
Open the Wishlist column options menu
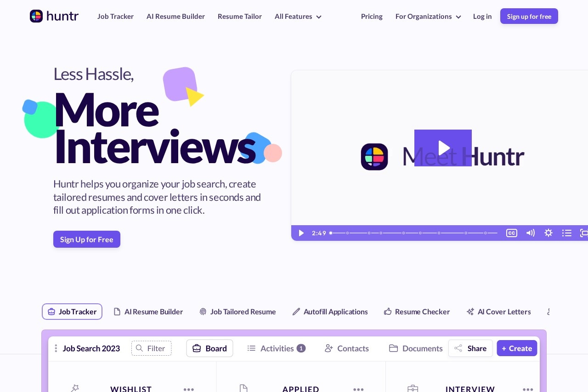click(189, 389)
